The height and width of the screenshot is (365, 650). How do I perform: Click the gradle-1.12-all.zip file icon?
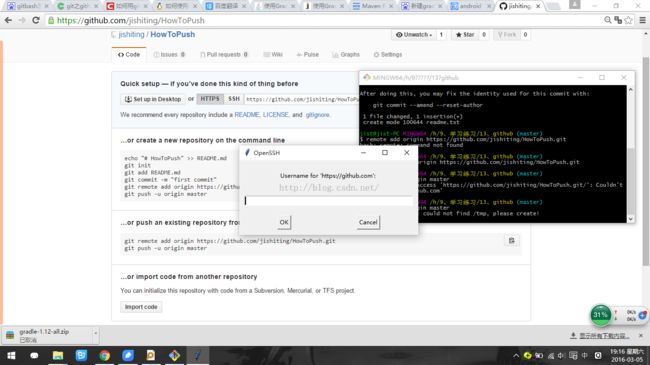click(x=10, y=335)
